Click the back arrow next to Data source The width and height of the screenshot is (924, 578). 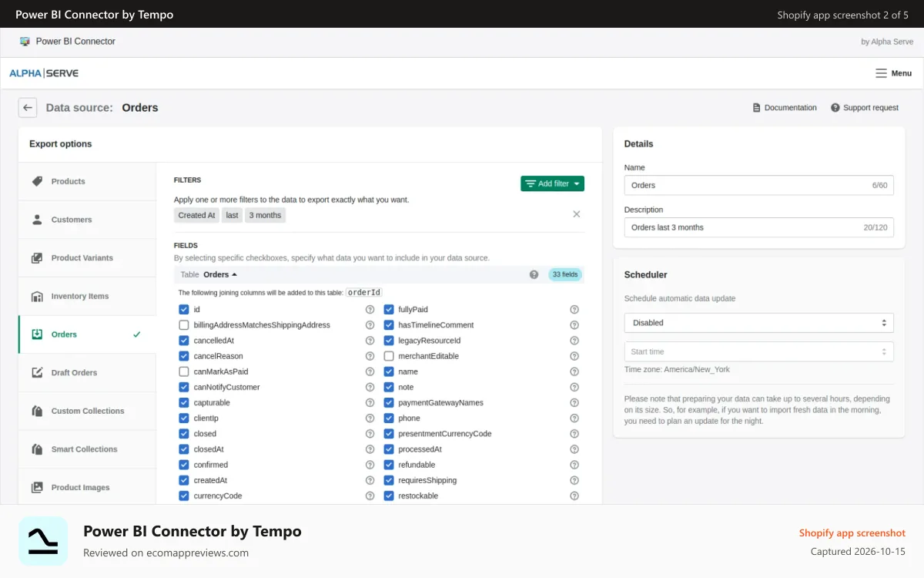click(x=28, y=108)
